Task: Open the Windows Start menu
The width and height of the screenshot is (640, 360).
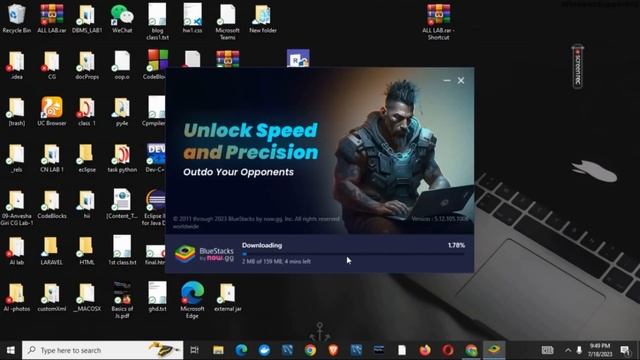Action: (x=11, y=350)
